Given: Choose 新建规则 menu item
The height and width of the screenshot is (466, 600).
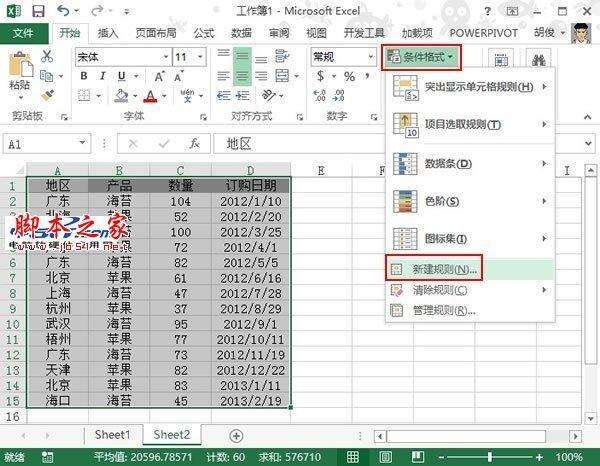Looking at the screenshot, I should pyautogui.click(x=470, y=269).
